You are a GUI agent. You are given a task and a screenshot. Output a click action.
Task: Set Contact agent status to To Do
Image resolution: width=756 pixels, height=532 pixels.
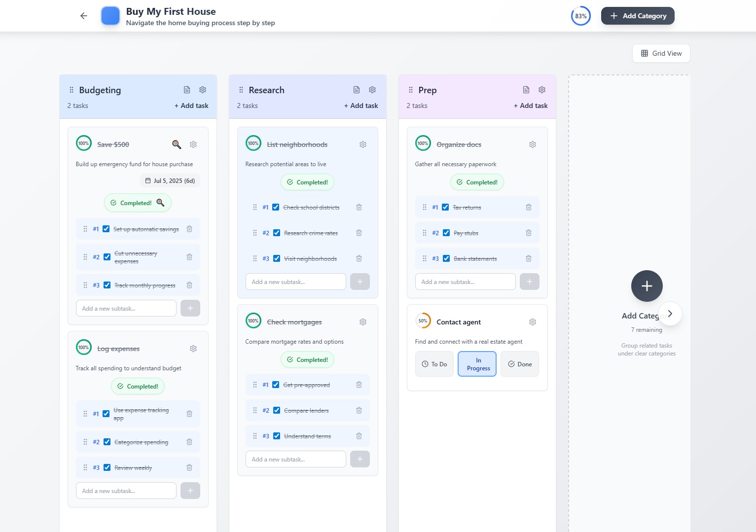pyautogui.click(x=434, y=364)
